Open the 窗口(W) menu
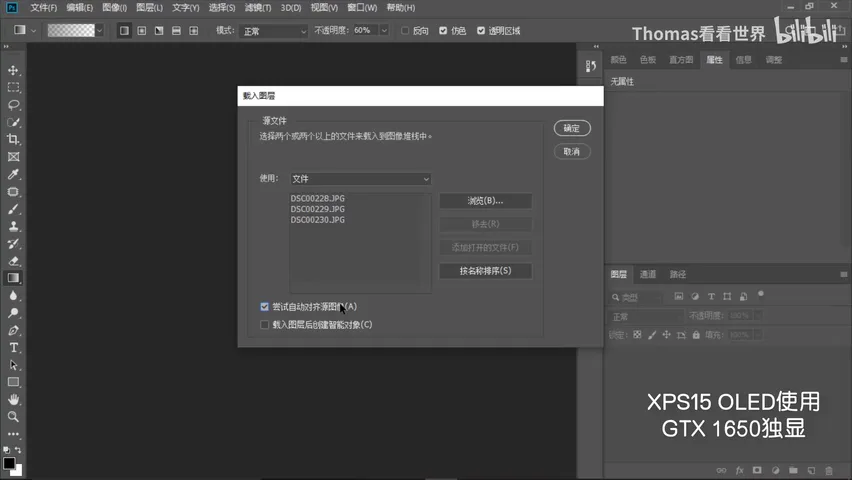This screenshot has width=852, height=480. pos(362,8)
